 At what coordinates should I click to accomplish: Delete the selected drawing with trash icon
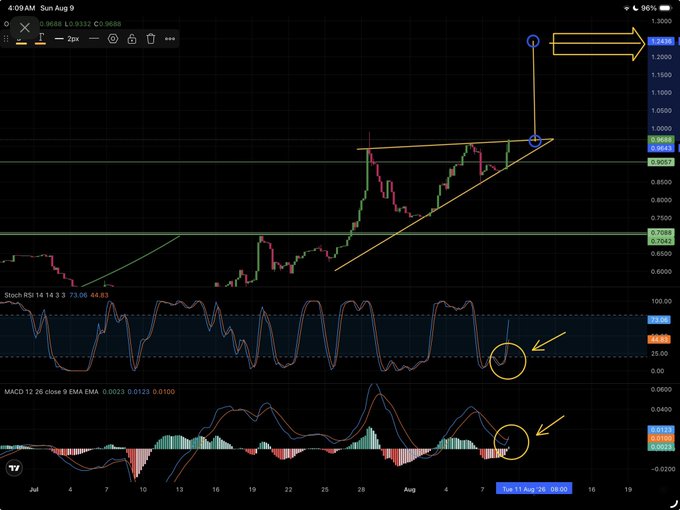pyautogui.click(x=150, y=39)
